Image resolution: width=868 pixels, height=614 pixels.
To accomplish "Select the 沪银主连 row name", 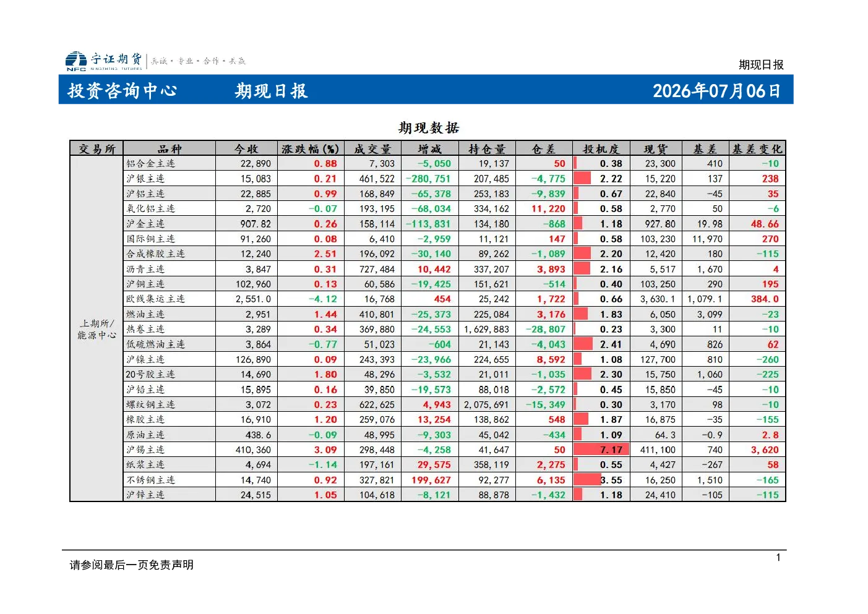I will click(x=145, y=179).
